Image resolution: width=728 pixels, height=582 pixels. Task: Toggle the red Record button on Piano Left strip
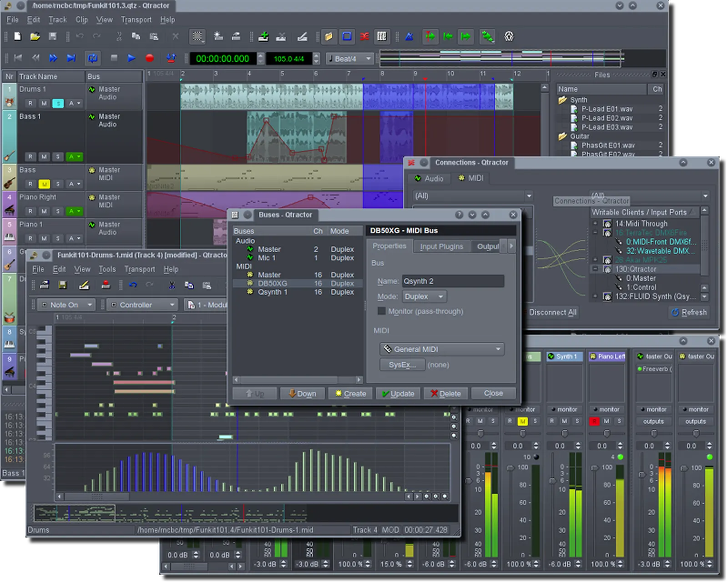[x=594, y=421]
